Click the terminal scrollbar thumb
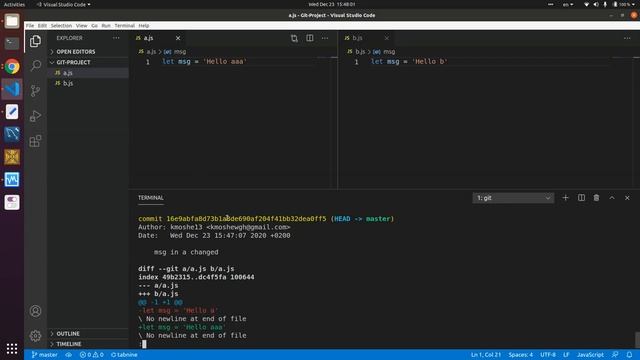This screenshot has width=640, height=360. (637, 340)
